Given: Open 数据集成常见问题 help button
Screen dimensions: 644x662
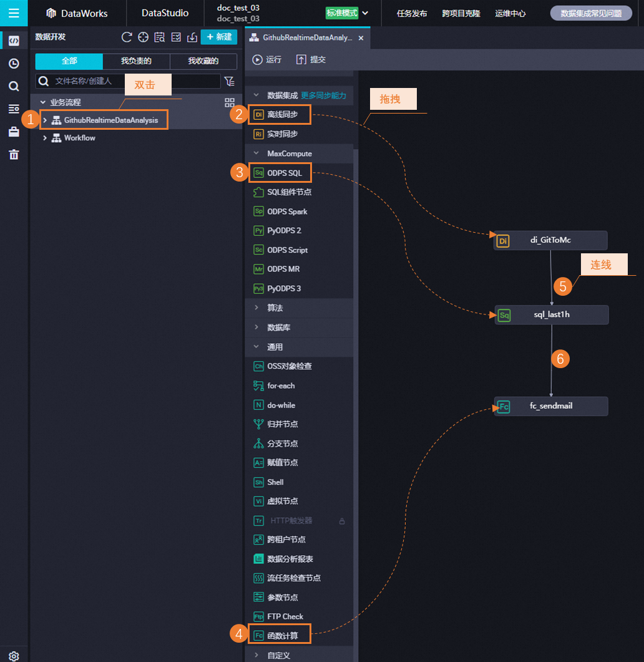Looking at the screenshot, I should point(591,14).
